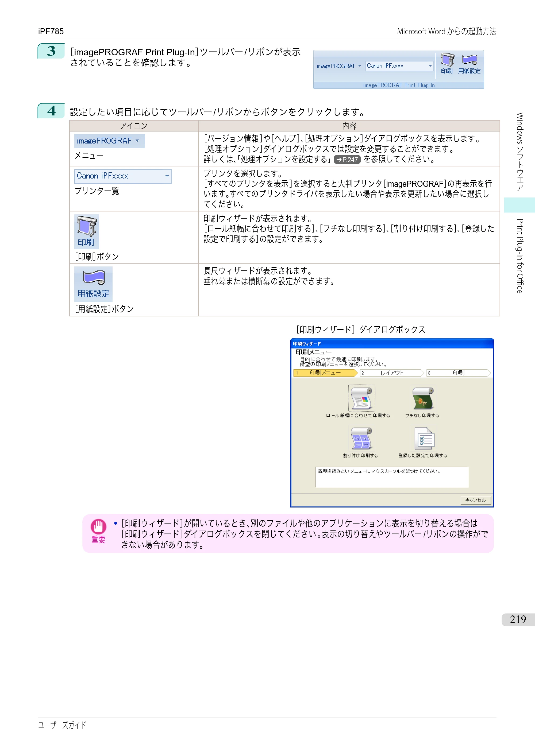This screenshot has width=535, height=756.
Task: Click the page number 219
Action: click(518, 619)
